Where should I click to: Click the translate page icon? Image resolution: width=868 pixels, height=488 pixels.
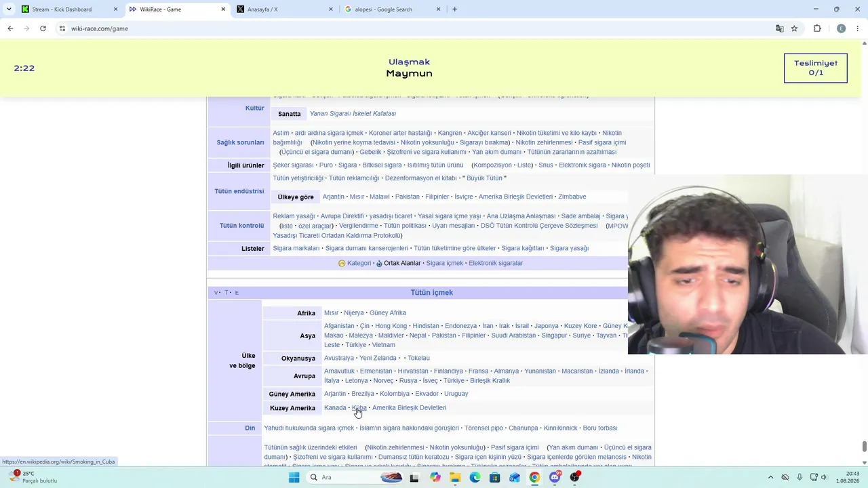780,28
